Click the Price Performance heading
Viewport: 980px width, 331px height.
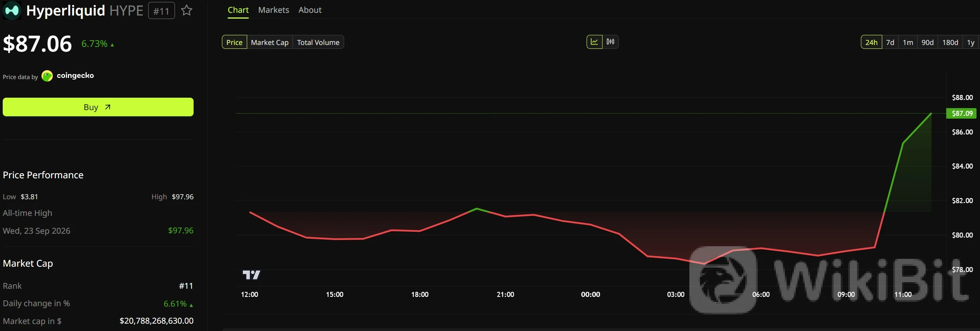pos(43,175)
